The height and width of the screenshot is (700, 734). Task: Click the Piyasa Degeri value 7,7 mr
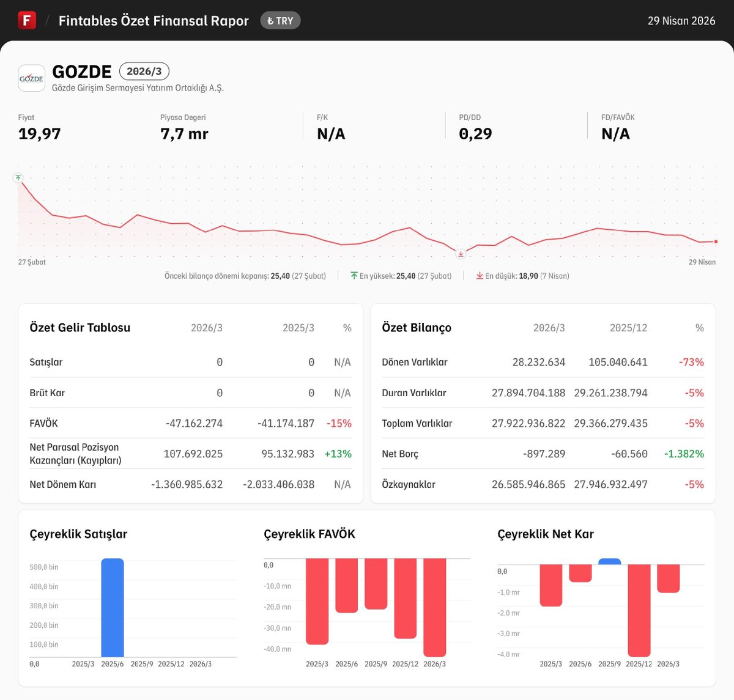[184, 134]
